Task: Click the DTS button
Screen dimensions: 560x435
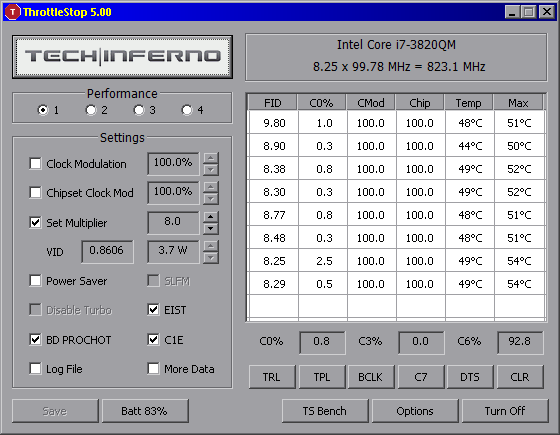Action: [x=470, y=377]
